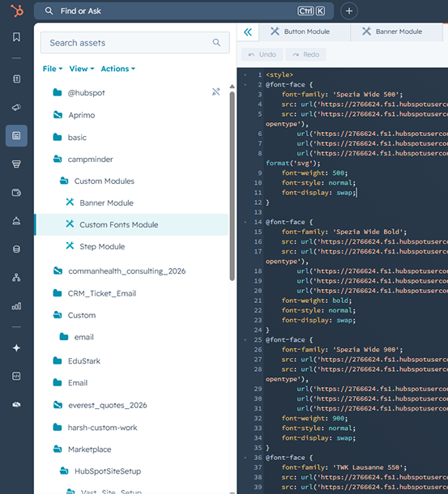The width and height of the screenshot is (448, 494).
Task: Open the bookmarks icon in sidebar
Action: click(x=16, y=37)
